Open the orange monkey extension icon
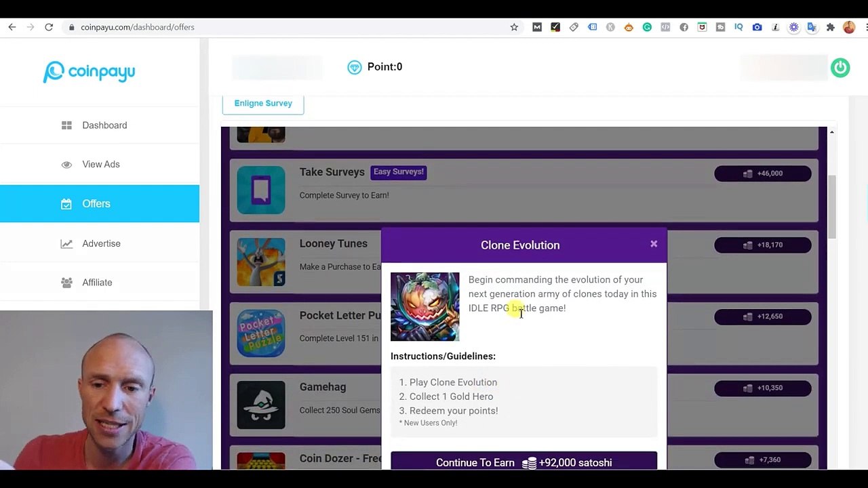Screen dimensions: 868x488 click(629, 27)
